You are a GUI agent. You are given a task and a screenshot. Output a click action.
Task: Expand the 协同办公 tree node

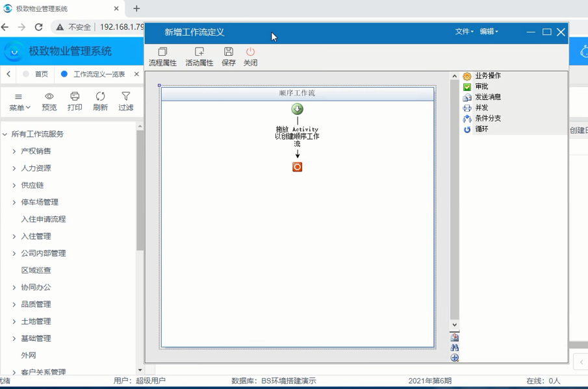pos(14,288)
